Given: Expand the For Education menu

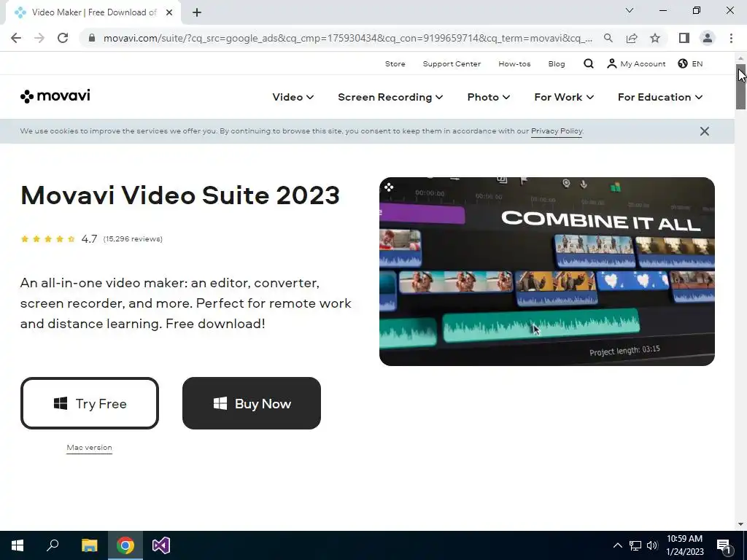Looking at the screenshot, I should click(659, 97).
